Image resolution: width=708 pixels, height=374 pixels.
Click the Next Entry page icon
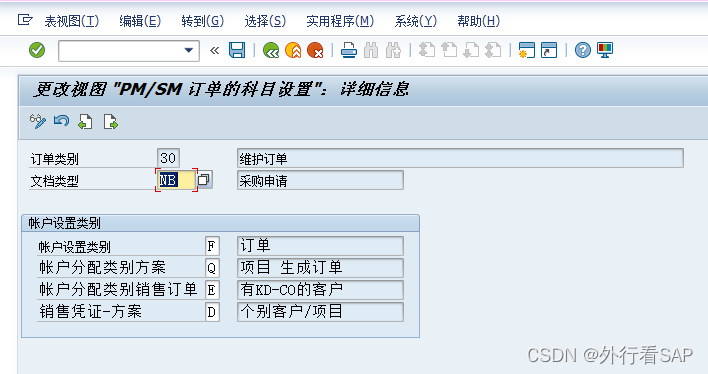(110, 122)
